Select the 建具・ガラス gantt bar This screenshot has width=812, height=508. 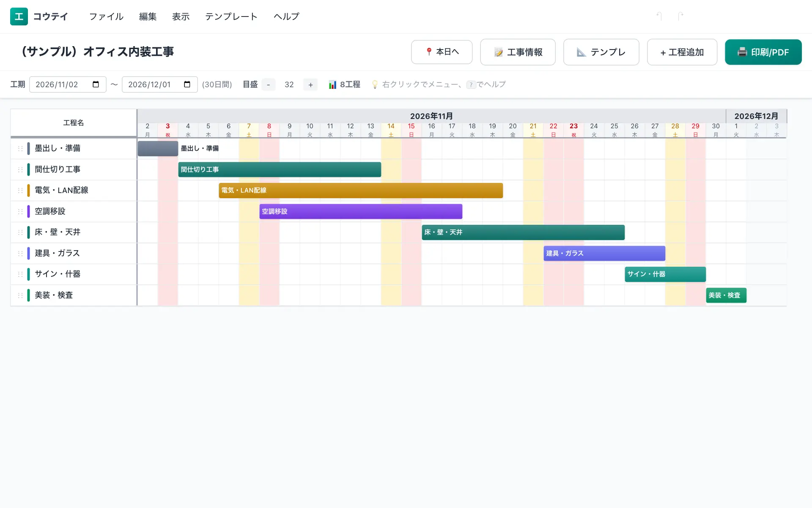click(604, 253)
